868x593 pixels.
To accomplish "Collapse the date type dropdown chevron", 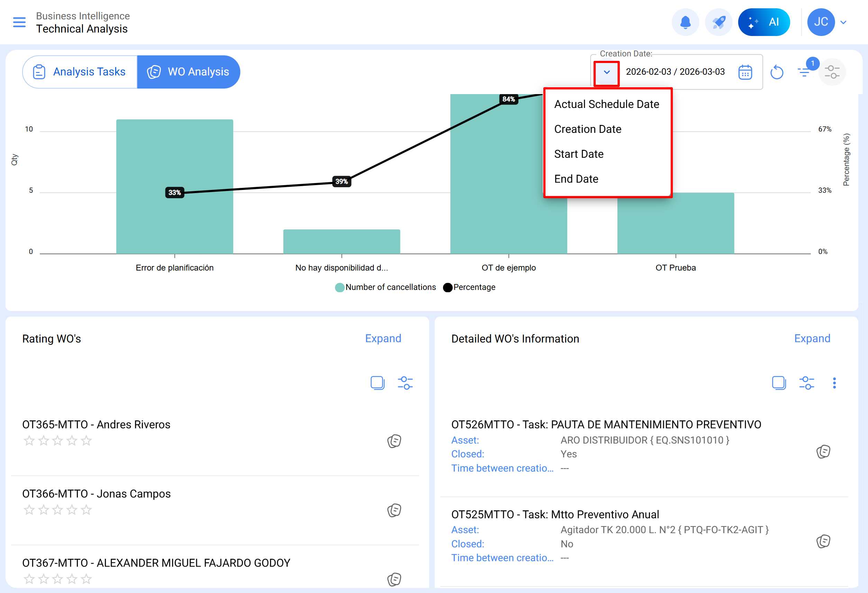I will (607, 72).
